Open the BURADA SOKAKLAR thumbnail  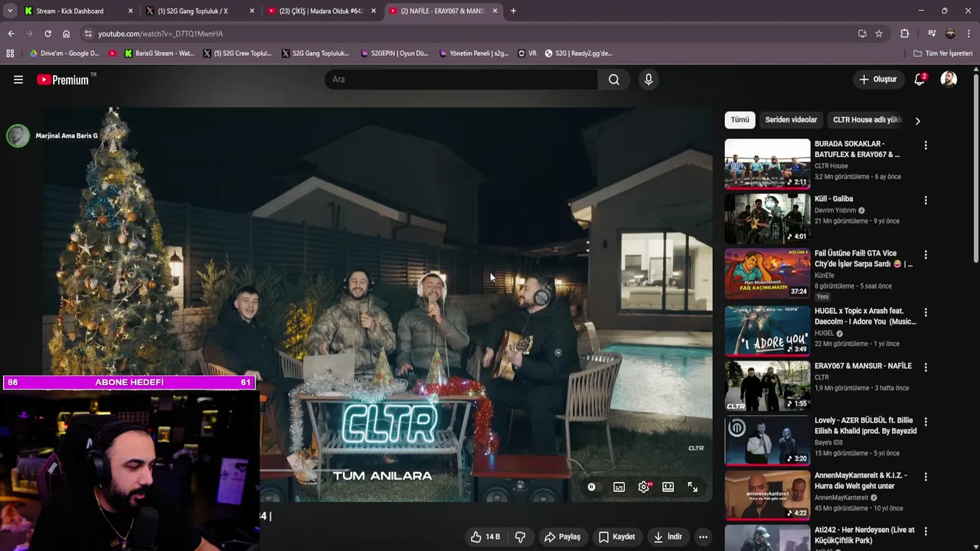tap(767, 163)
